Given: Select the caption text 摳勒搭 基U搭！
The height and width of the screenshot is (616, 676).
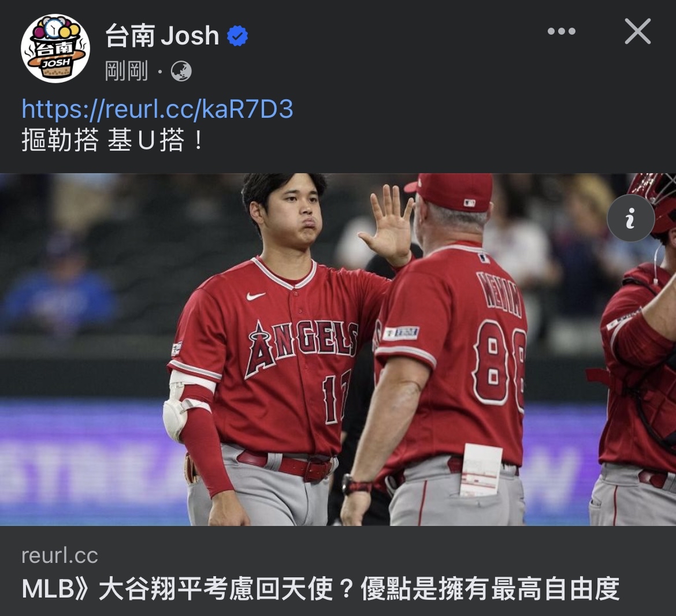Looking at the screenshot, I should (113, 140).
